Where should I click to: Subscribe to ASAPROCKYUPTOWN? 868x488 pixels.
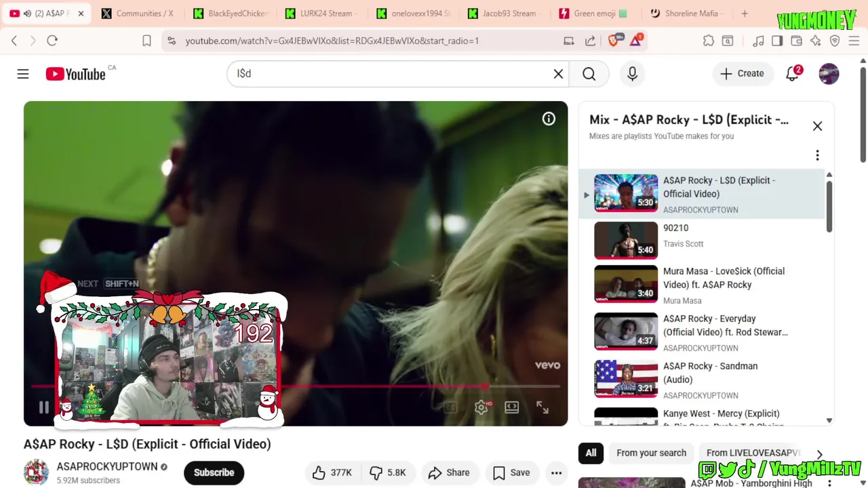point(214,472)
